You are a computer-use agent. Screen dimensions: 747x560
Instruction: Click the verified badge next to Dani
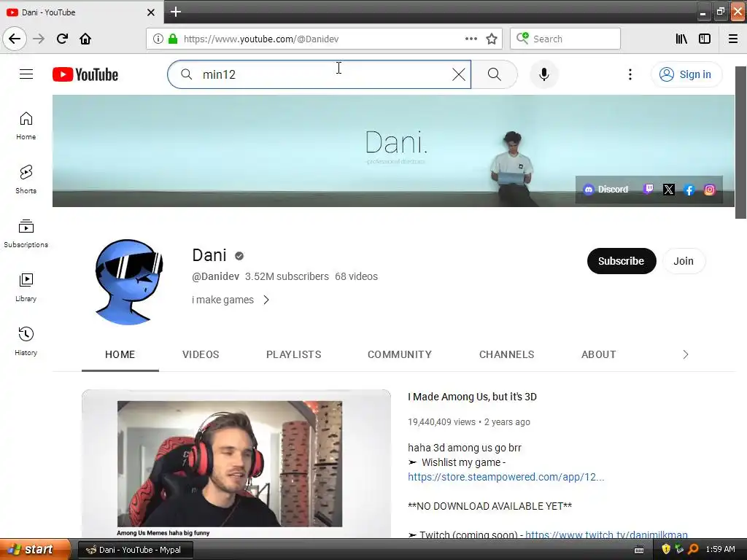[239, 256]
